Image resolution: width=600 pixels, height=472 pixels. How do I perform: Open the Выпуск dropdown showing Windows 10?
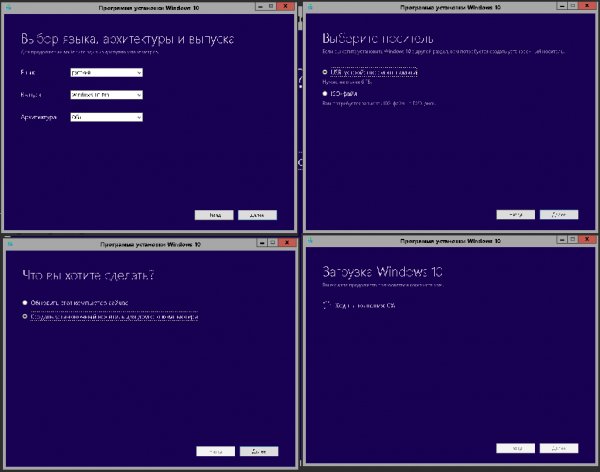coord(106,95)
